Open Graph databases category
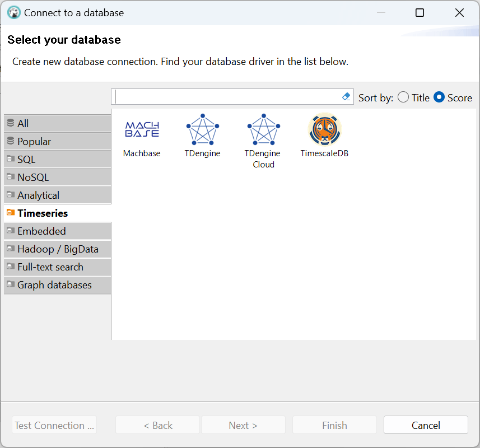Image resolution: width=480 pixels, height=448 pixels. (x=57, y=285)
